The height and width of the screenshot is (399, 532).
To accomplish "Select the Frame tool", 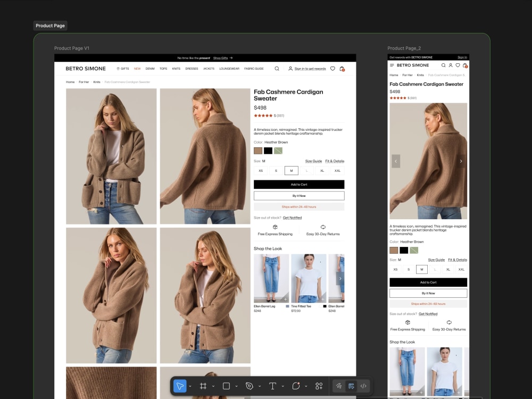I will 203,386.
